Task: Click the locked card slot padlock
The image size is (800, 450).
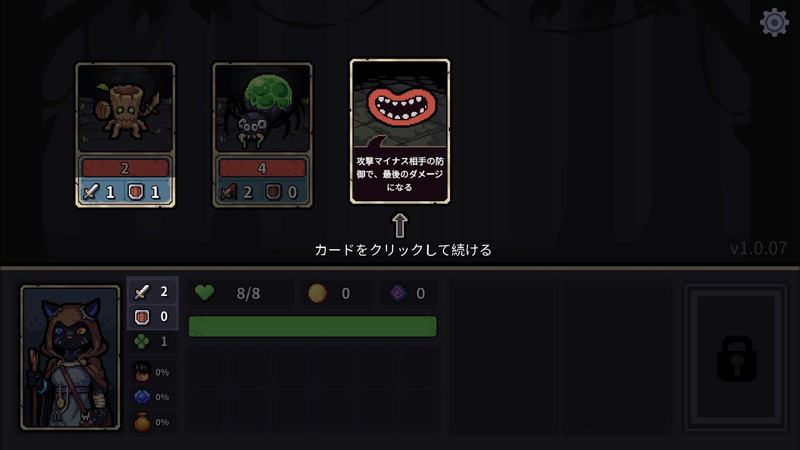Action: click(736, 358)
